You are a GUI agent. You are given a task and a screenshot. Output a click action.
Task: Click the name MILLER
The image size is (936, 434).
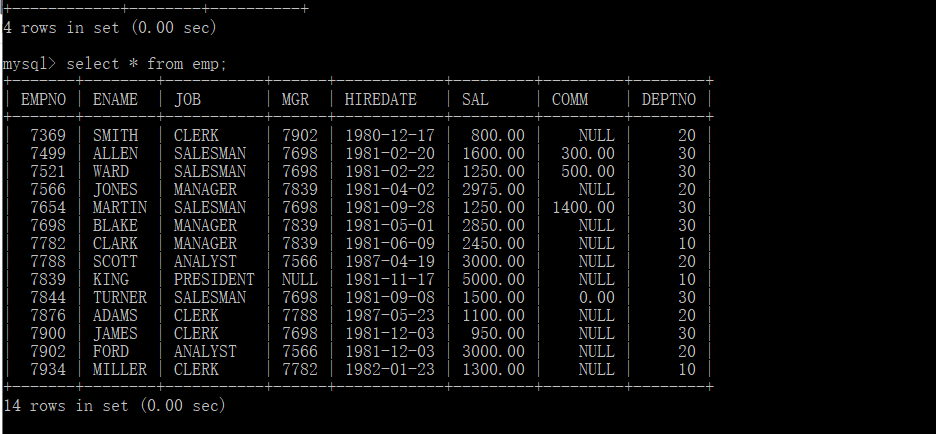click(119, 370)
